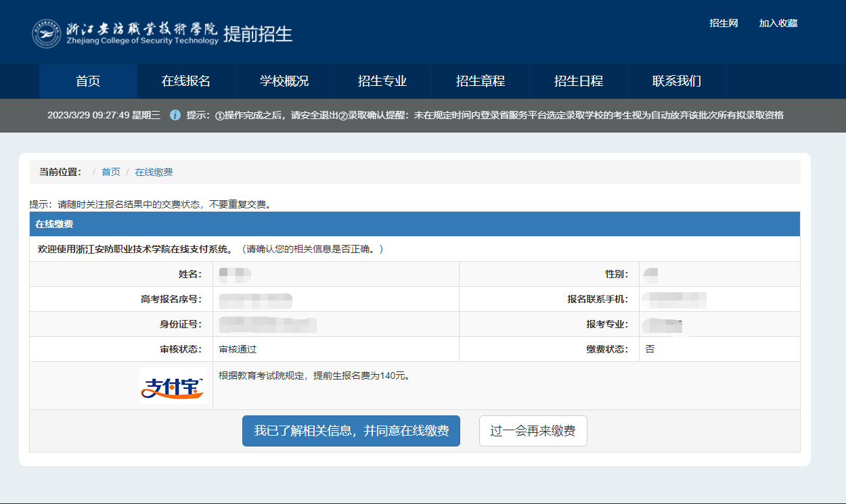Viewport: 846px width, 504px height.
Task: Click the Alipay (支付宝) logo
Action: tap(173, 386)
